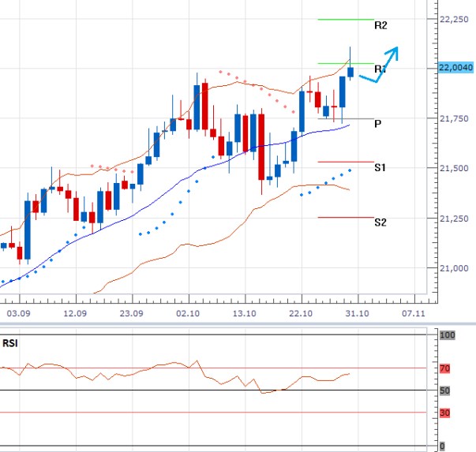Click the 21,000 price axis label
476x452 pixels.
click(454, 268)
